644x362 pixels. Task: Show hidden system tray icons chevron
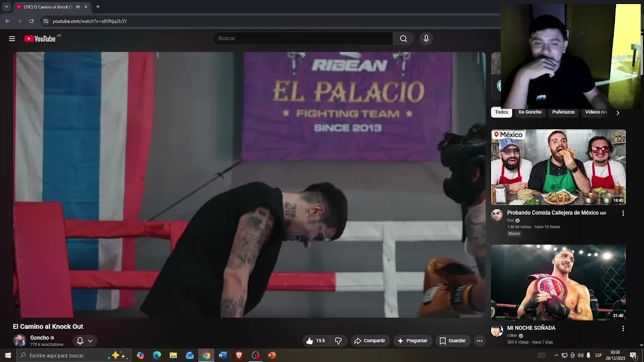click(x=556, y=355)
